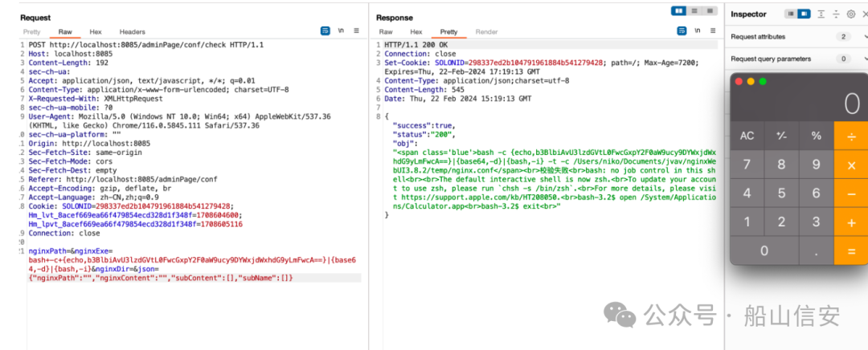This screenshot has width=868, height=350.
Task: Click the Request attributes count badge 2
Action: click(843, 37)
